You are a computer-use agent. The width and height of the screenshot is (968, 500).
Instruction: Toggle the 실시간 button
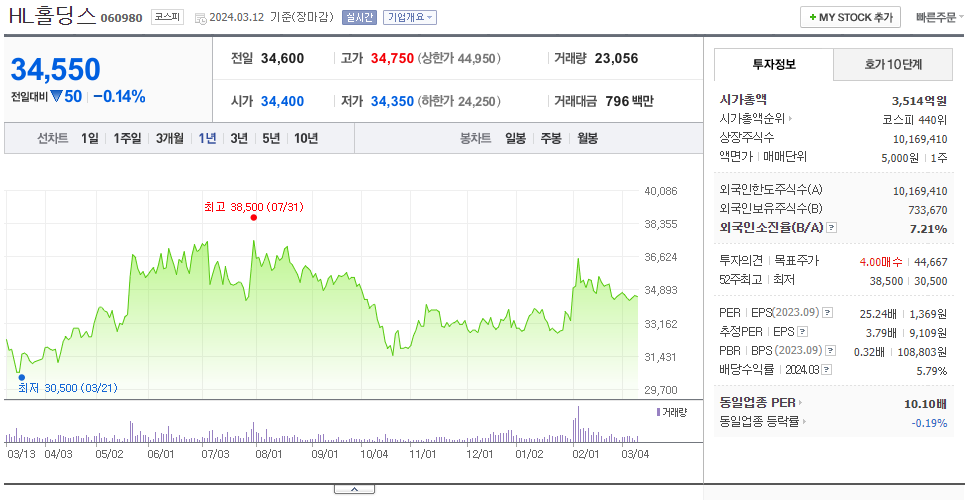tap(359, 17)
